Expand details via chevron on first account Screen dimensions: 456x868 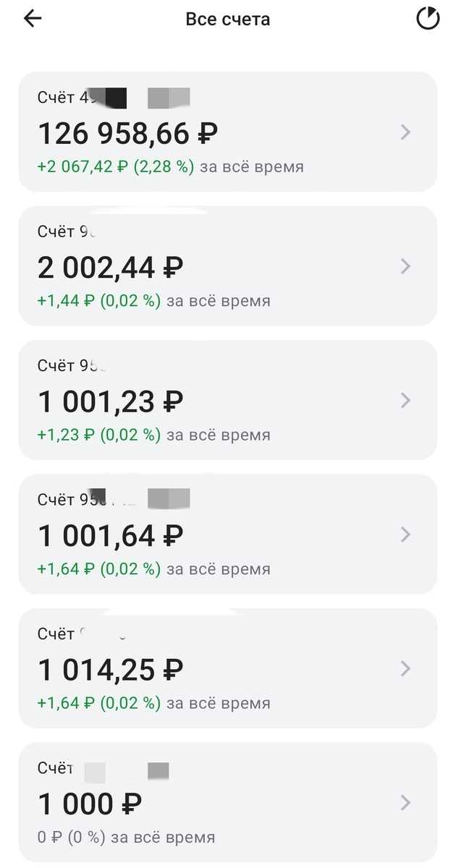tap(405, 132)
